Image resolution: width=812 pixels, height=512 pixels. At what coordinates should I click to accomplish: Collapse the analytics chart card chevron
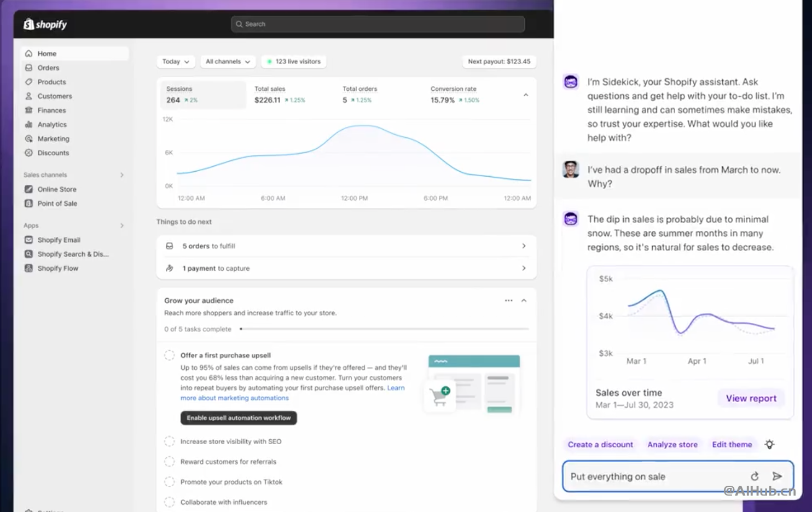pos(526,95)
